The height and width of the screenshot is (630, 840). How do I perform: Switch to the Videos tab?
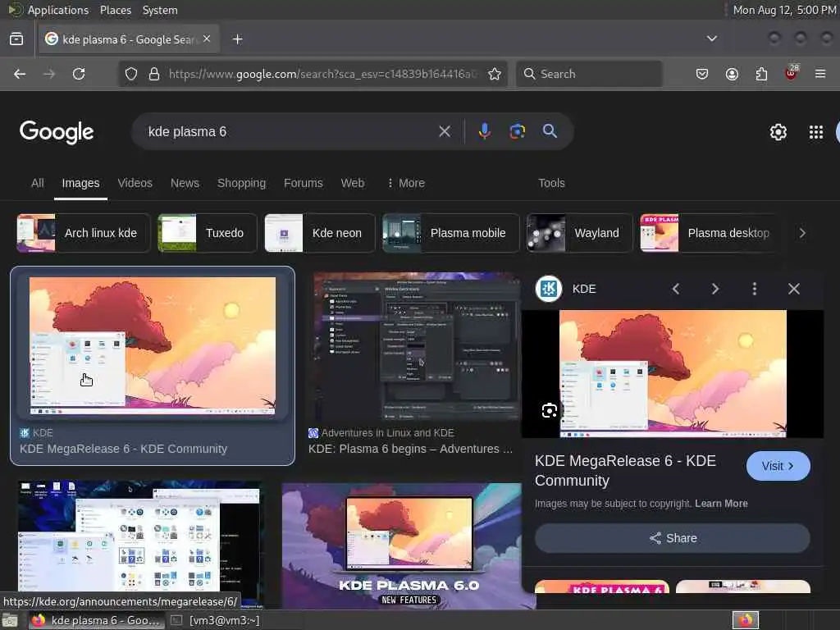point(135,183)
